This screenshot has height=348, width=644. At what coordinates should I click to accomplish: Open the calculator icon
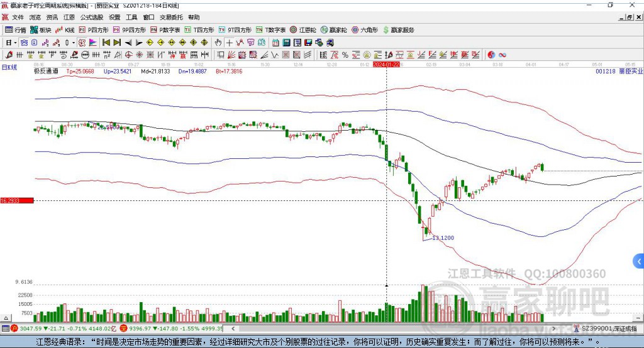tap(286, 43)
